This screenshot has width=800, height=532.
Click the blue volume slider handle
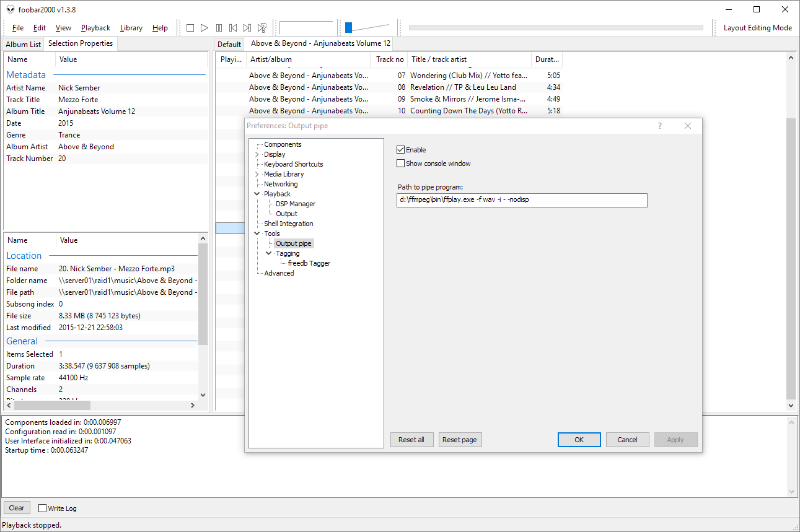click(x=348, y=27)
